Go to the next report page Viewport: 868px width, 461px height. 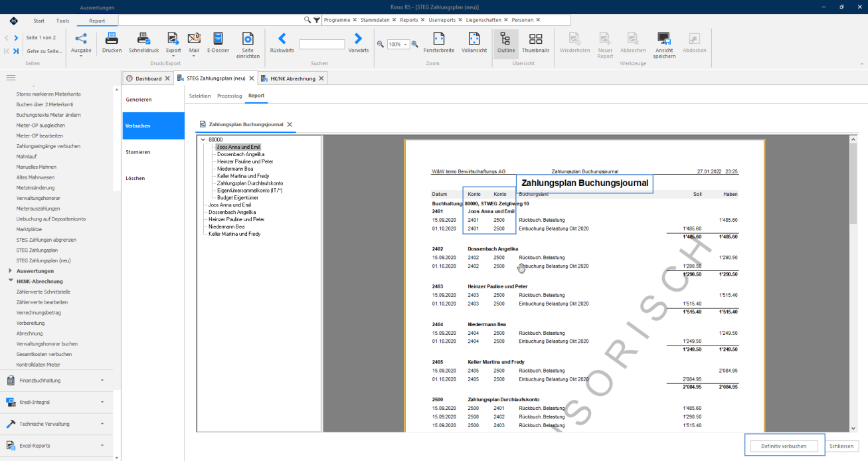(16, 38)
